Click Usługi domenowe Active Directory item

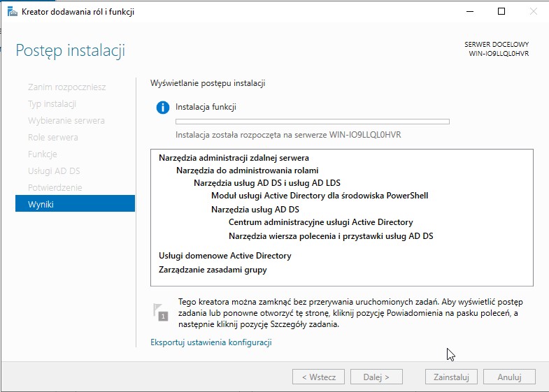(x=224, y=256)
